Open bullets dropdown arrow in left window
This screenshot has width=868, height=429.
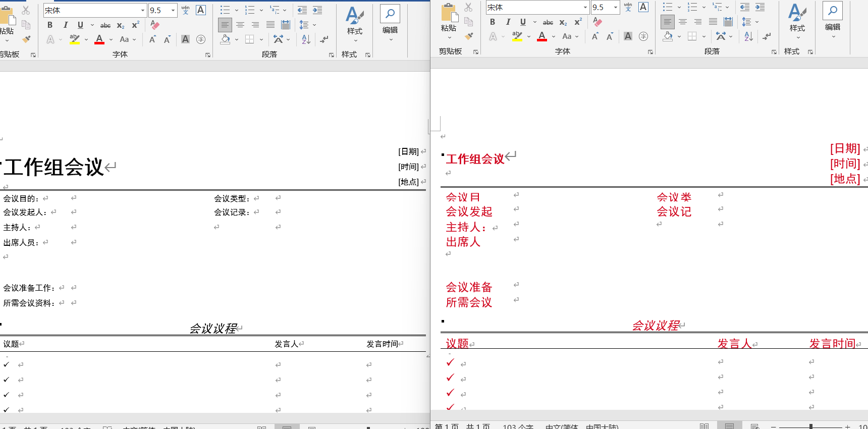click(x=236, y=10)
